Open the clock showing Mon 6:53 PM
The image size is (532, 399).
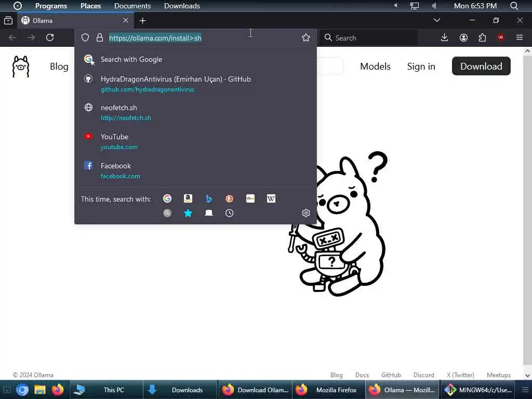point(475,6)
